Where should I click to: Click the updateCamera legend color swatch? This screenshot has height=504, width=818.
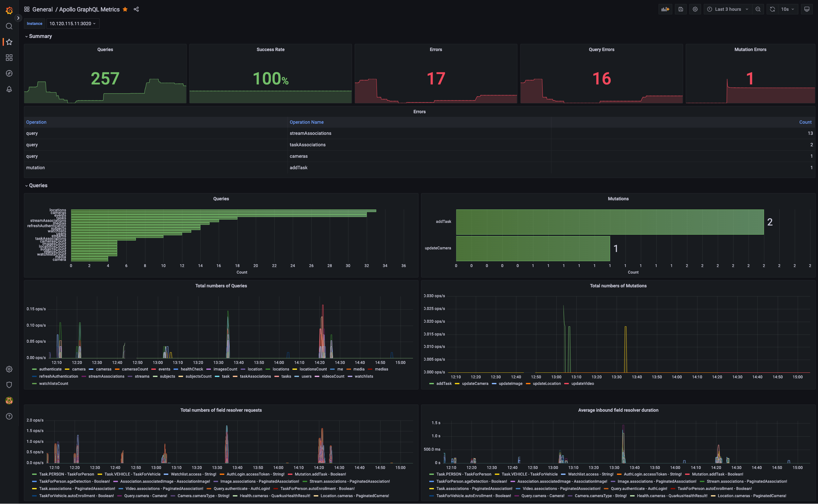click(x=457, y=384)
